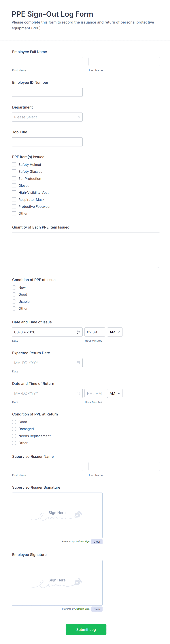The width and height of the screenshot is (170, 644).
Task: Select Needs Replacement radio option
Action: 14,436
